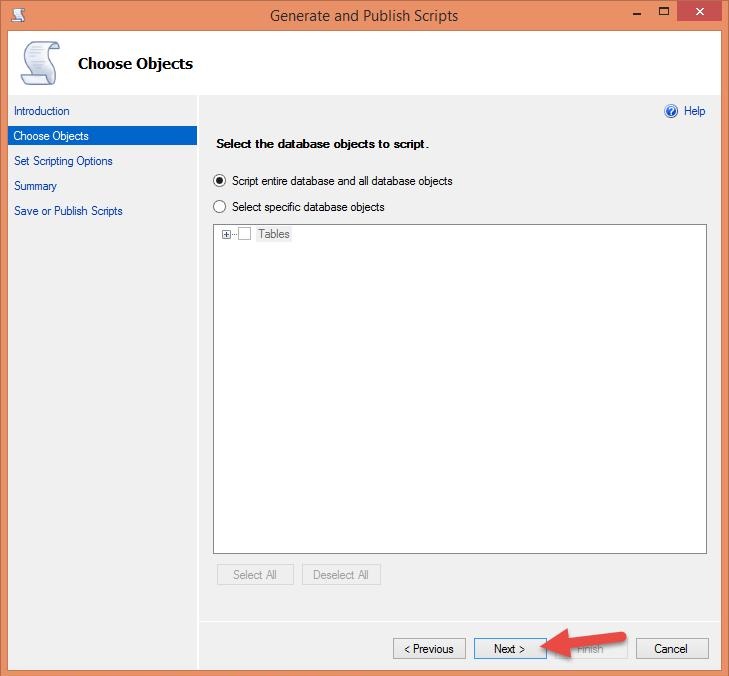The width and height of the screenshot is (729, 676).
Task: Click the heading 'Select the database objects to script.'
Action: click(x=322, y=144)
